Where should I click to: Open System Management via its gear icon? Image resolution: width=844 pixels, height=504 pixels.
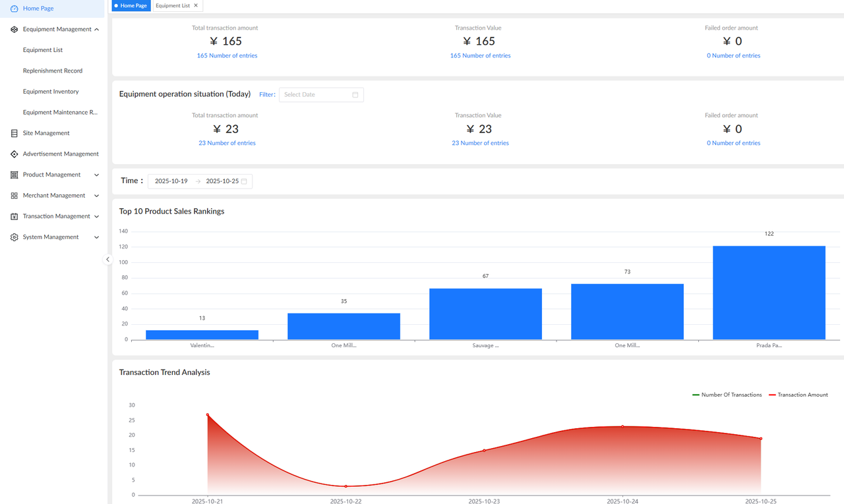pos(13,237)
